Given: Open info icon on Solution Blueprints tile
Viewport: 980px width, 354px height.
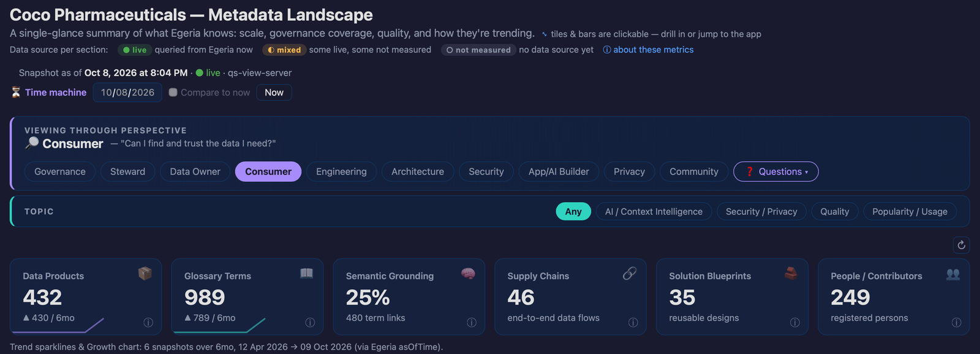Looking at the screenshot, I should click(795, 323).
